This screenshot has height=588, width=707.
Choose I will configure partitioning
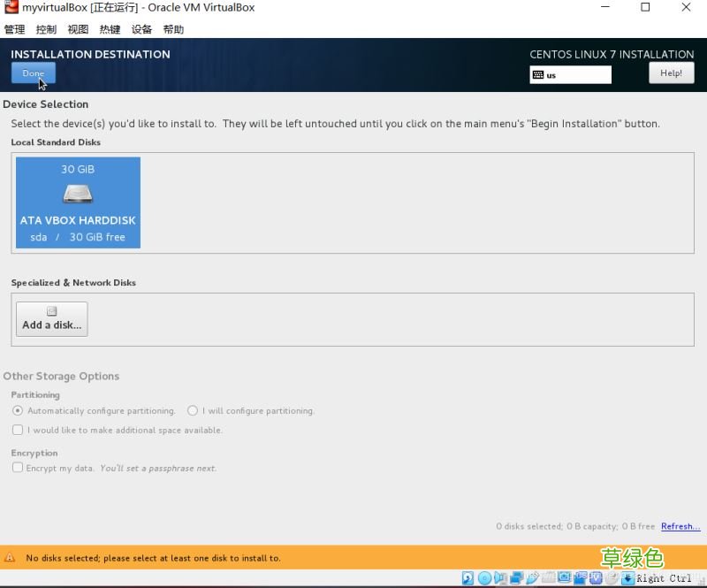(193, 410)
